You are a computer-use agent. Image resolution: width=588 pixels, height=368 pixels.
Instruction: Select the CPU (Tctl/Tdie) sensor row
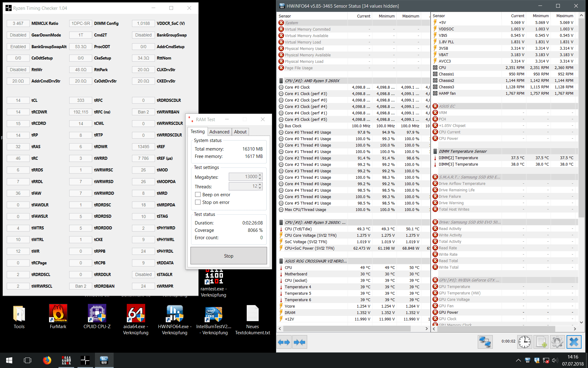coord(354,229)
